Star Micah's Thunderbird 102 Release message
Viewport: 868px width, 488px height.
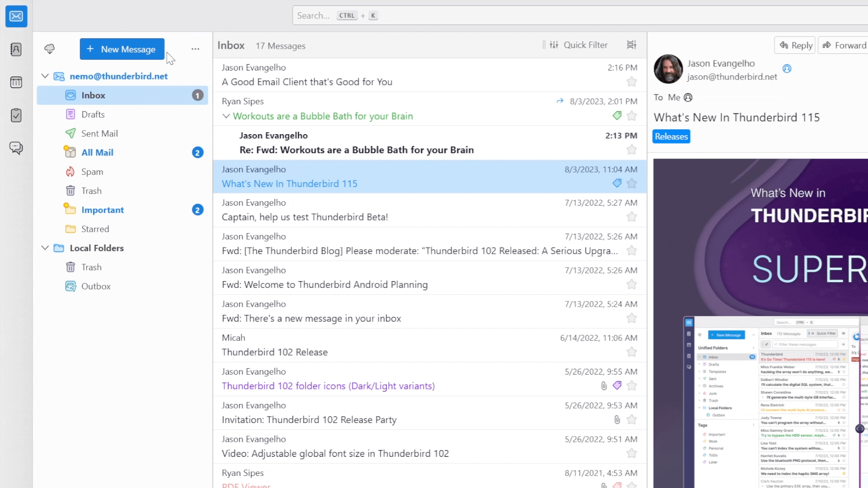pos(632,352)
